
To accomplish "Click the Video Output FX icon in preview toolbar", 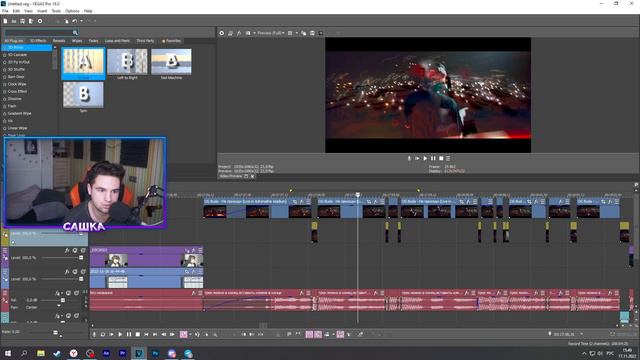I will click(x=239, y=33).
